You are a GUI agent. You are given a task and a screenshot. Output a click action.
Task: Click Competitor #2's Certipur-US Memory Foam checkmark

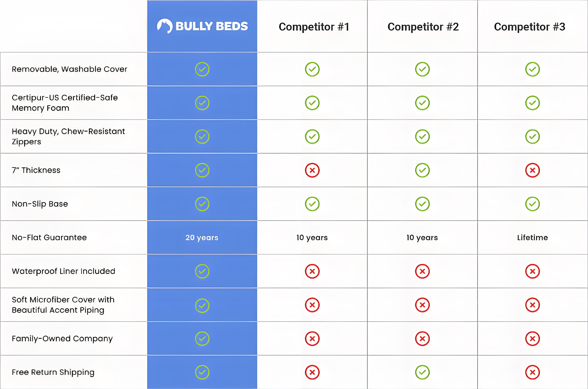(x=422, y=103)
